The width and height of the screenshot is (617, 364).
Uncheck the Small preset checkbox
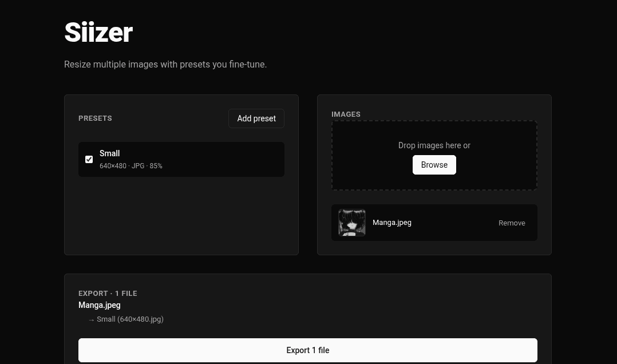[89, 159]
